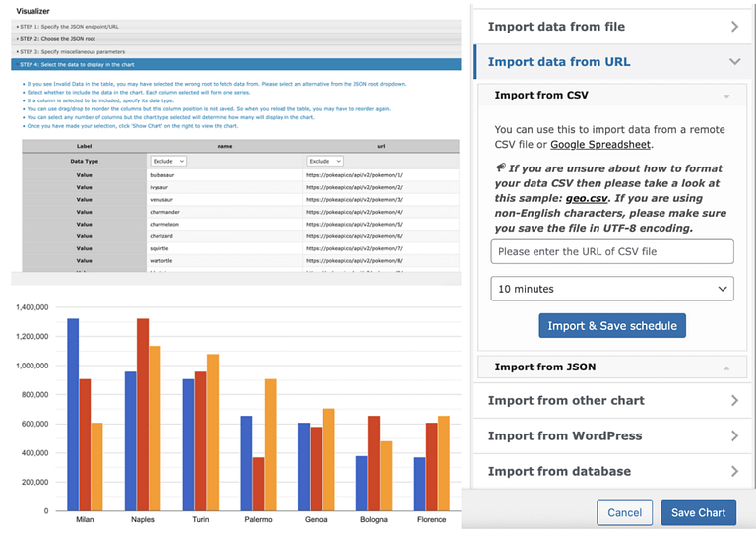The image size is (756, 534).
Task: Click the Import from database arrow icon
Action: coord(734,471)
